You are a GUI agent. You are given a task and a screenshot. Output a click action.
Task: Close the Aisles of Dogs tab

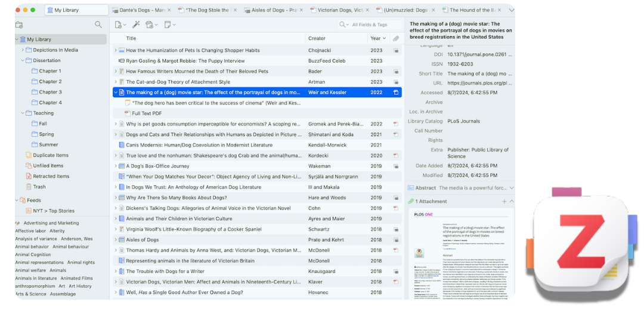click(301, 10)
